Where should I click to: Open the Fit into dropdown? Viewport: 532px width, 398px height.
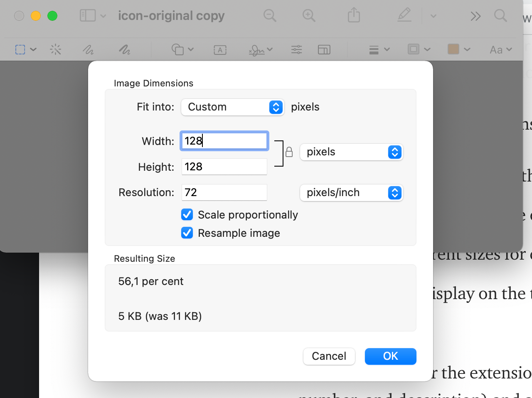233,107
